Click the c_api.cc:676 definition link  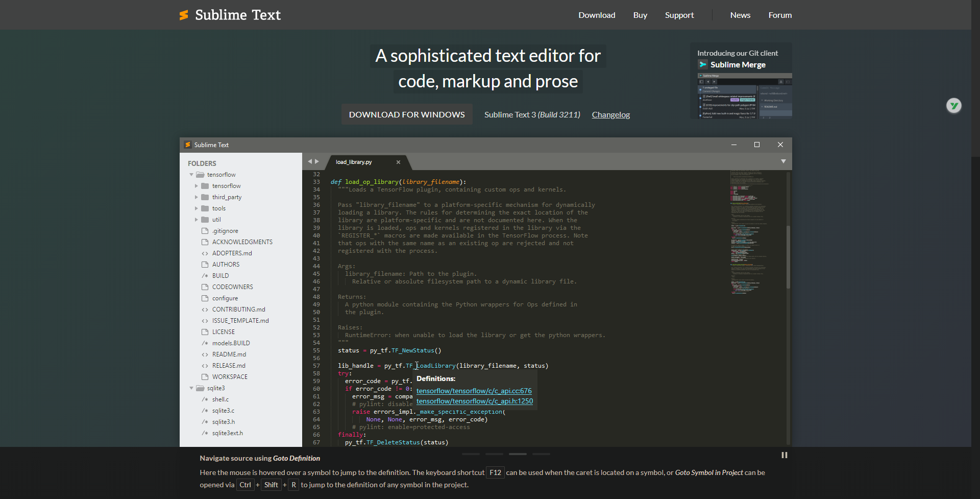[x=474, y=391]
